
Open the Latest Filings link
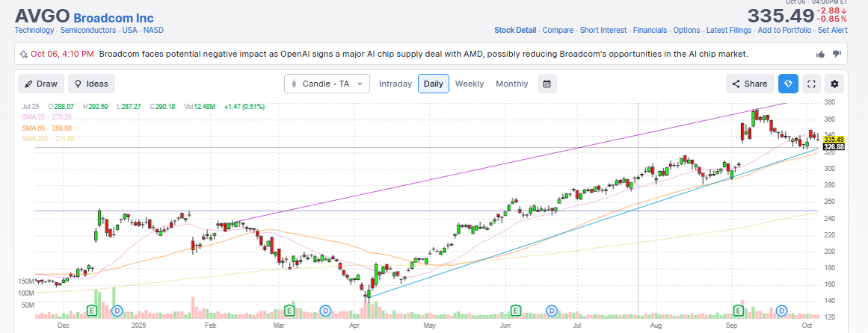[x=729, y=31]
